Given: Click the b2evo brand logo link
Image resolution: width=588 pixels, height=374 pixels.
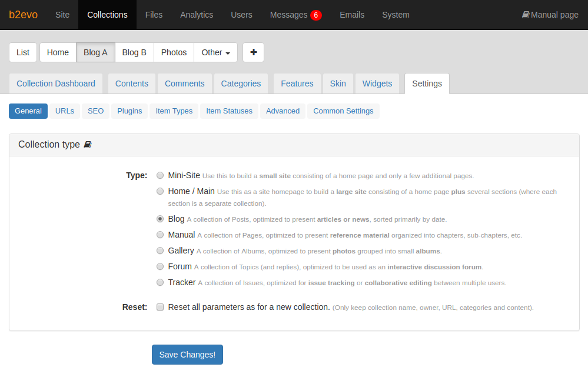Looking at the screenshot, I should [24, 15].
